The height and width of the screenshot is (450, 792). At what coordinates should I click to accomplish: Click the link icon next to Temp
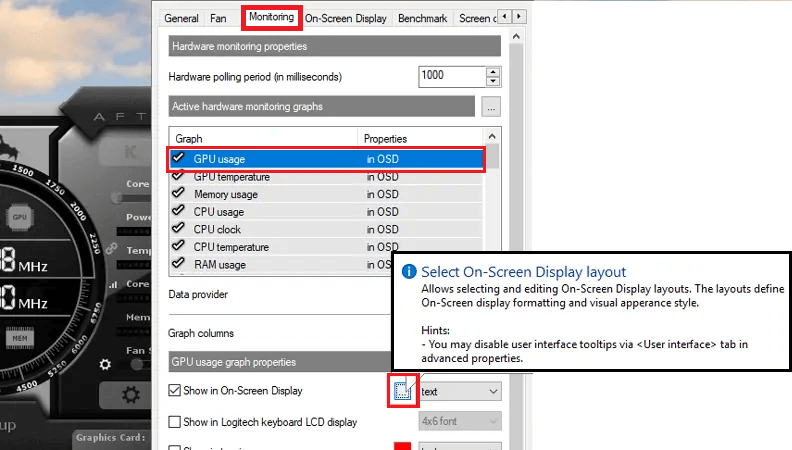coord(112,248)
